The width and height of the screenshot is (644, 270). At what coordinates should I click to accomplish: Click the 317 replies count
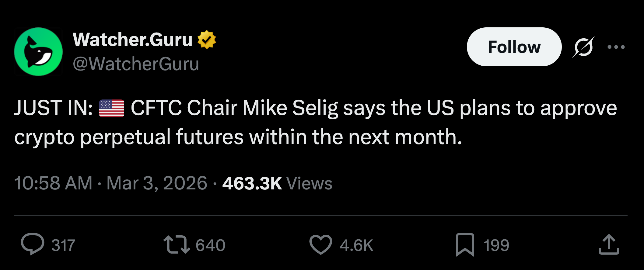pyautogui.click(x=63, y=245)
